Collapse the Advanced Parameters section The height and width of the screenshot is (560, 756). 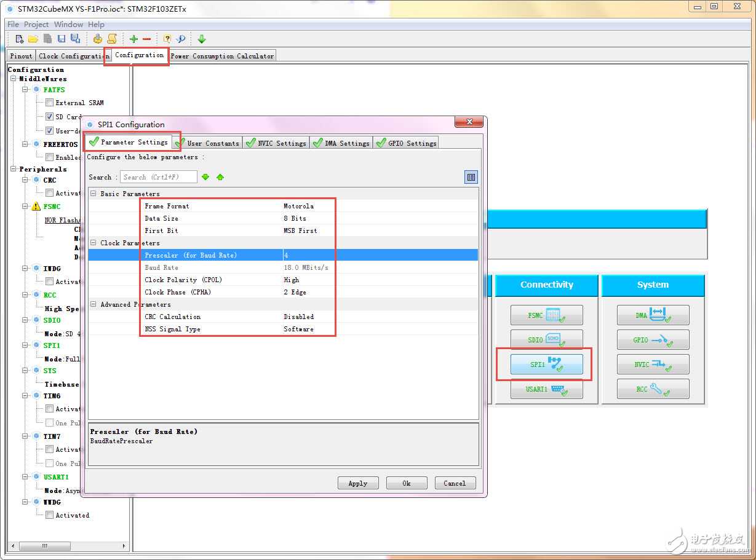pos(94,304)
